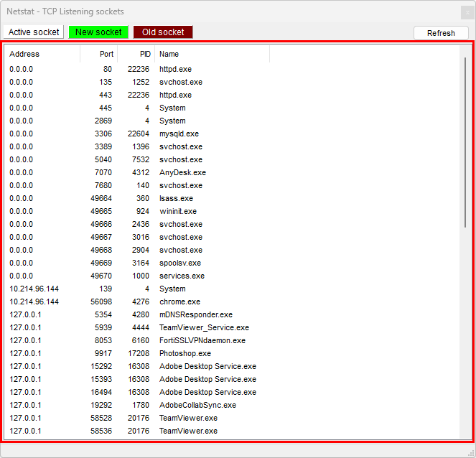This screenshot has width=476, height=458.
Task: Click the Refresh button
Action: coord(441,33)
